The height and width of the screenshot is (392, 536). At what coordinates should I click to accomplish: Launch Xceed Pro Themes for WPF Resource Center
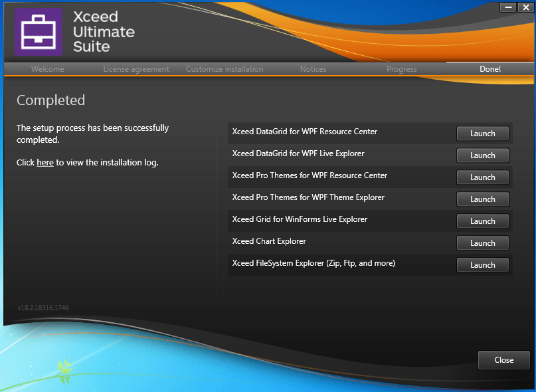point(483,177)
